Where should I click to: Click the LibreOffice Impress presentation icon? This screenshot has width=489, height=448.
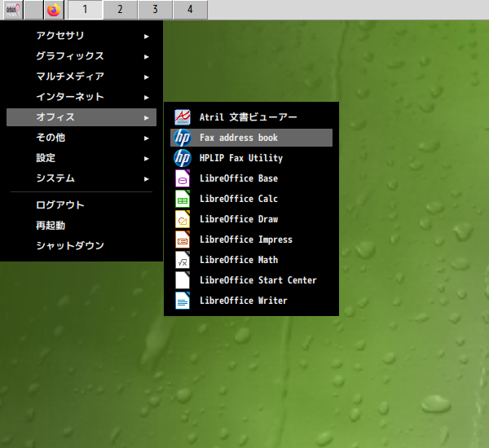click(x=183, y=239)
